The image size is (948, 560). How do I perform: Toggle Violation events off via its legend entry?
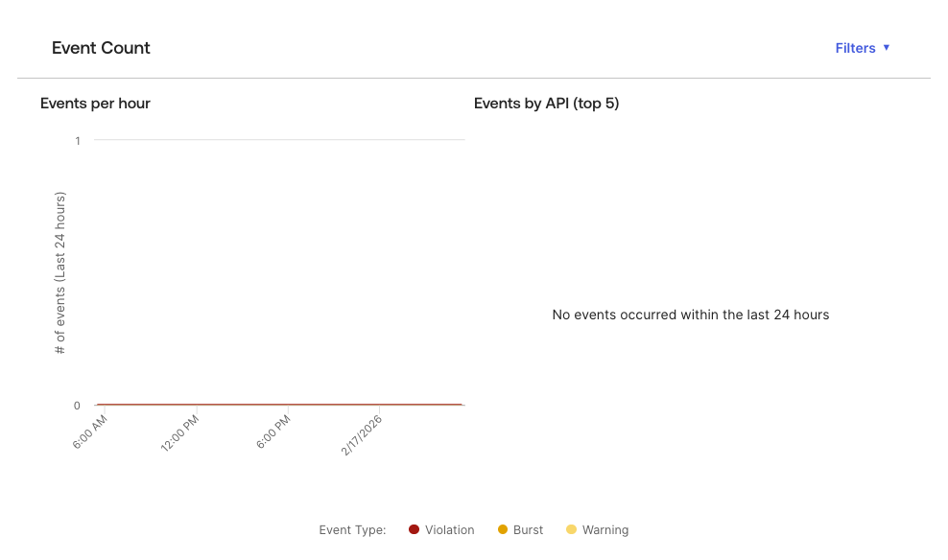pyautogui.click(x=450, y=529)
